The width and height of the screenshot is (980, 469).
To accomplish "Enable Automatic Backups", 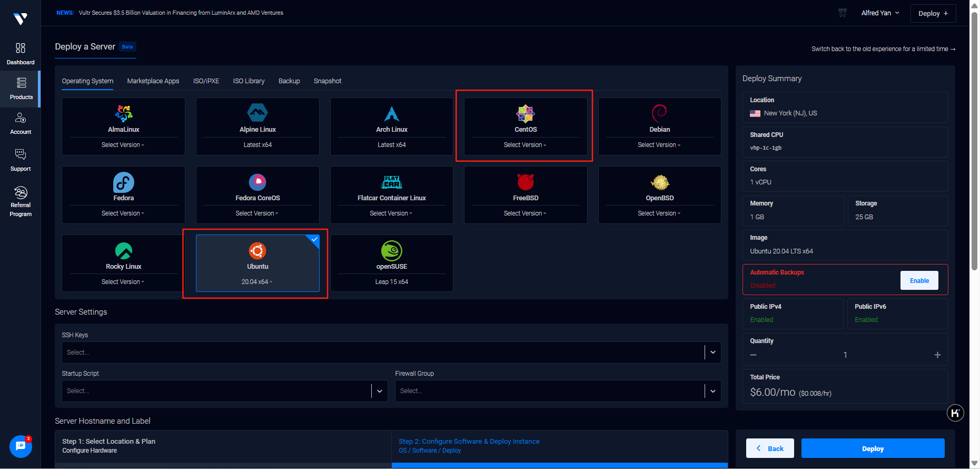I will click(919, 280).
